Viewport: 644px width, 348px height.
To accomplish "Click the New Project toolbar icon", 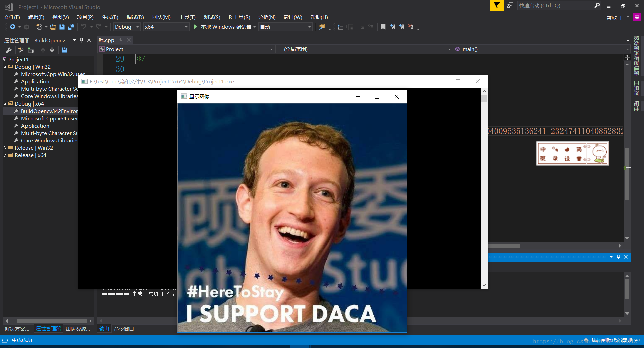I will 39,27.
